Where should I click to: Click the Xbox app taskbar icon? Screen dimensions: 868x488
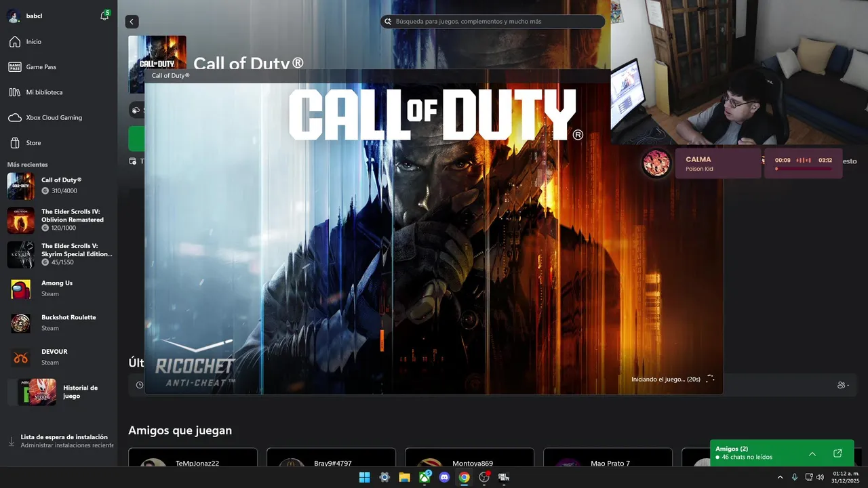click(x=425, y=477)
